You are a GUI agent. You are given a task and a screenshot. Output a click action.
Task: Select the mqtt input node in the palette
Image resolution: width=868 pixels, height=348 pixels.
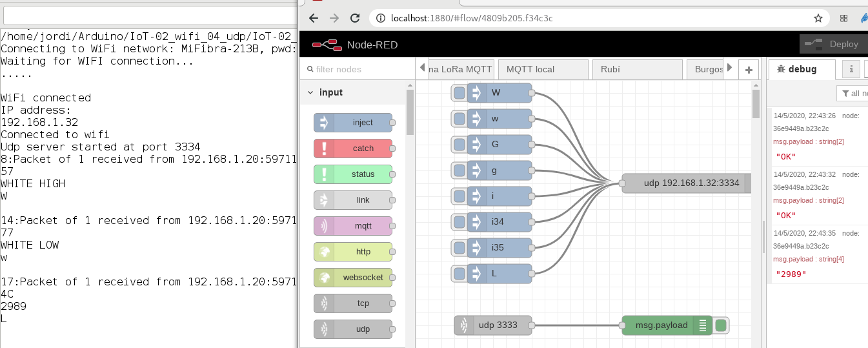353,226
